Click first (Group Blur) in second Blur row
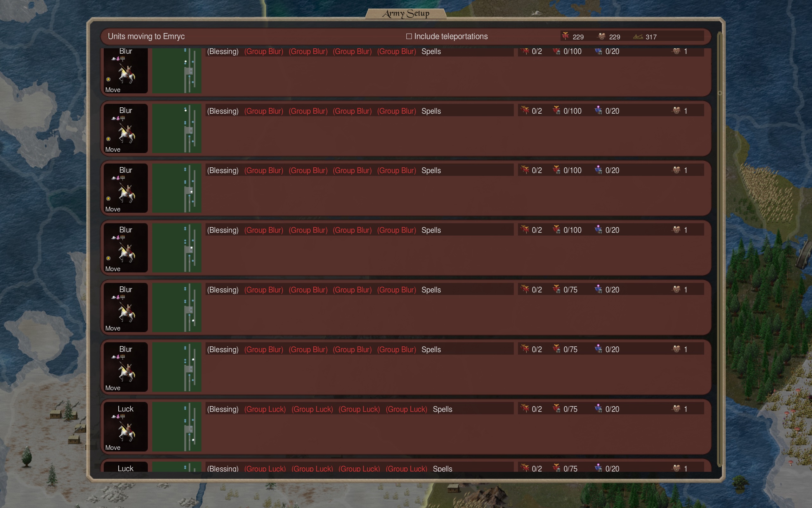Screen dimensions: 812x508 pos(264,111)
